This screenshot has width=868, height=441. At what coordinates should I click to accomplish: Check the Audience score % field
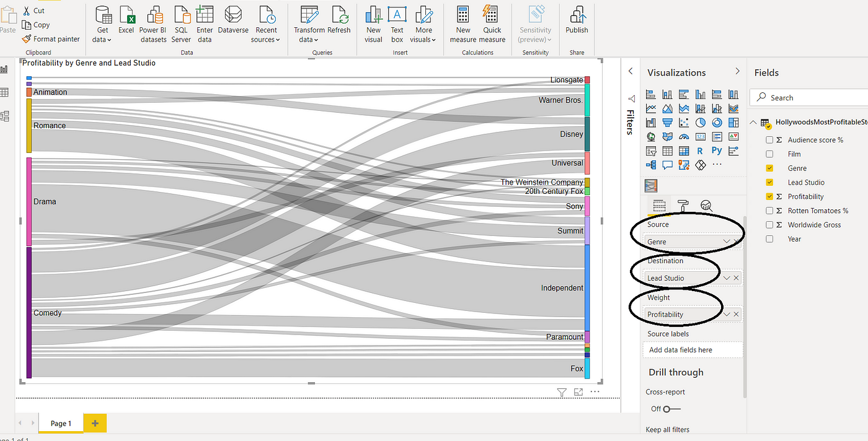pos(769,140)
